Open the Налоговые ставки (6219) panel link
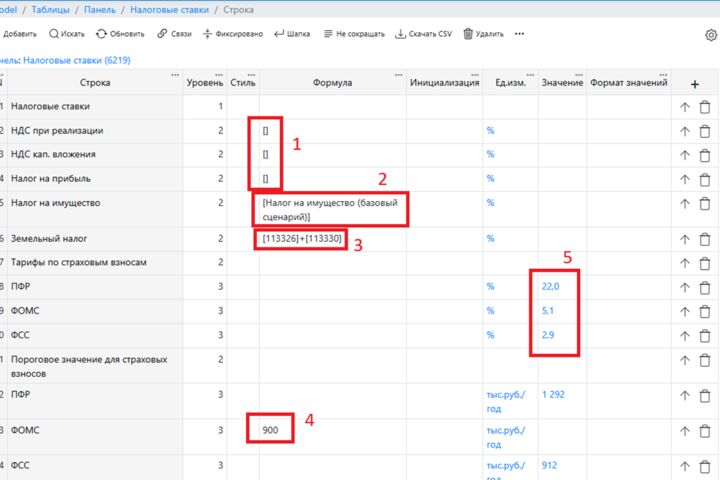 pos(77,60)
